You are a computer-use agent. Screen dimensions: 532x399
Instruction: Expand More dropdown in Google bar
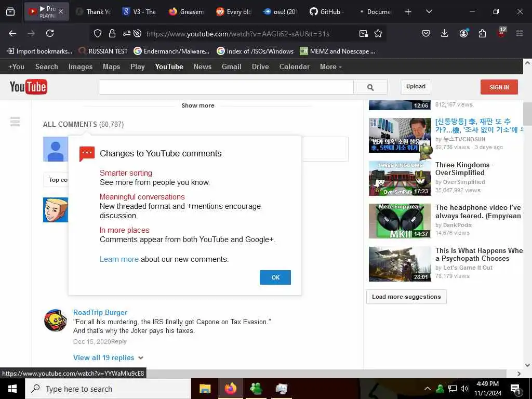pyautogui.click(x=330, y=67)
